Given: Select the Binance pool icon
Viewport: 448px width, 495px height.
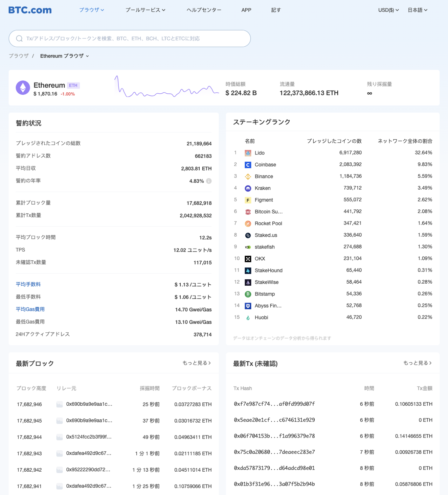Looking at the screenshot, I should (x=247, y=176).
